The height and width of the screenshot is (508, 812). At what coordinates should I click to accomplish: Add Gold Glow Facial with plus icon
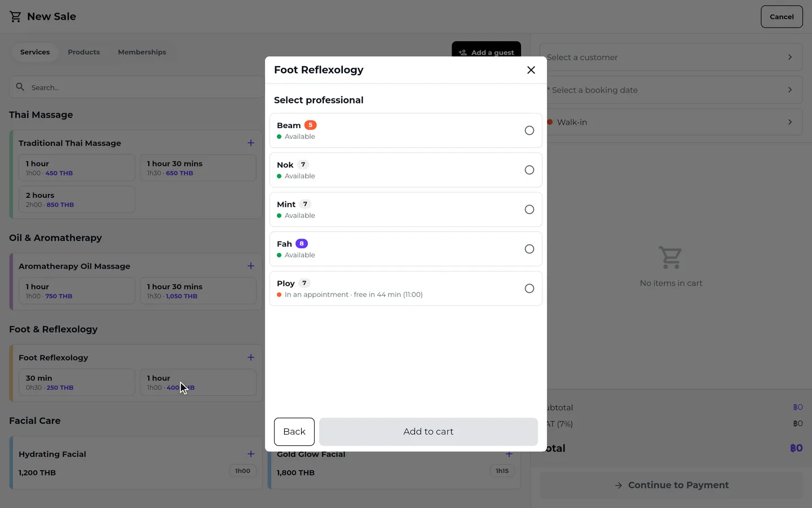(x=509, y=454)
